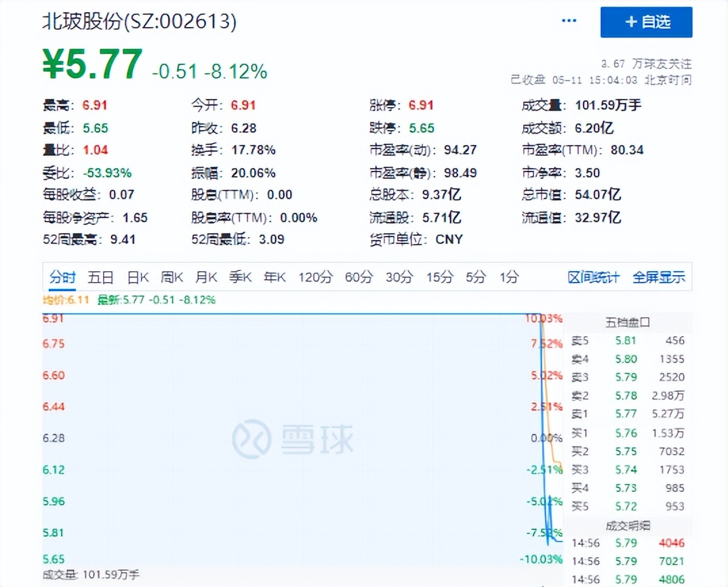Select the 卖4 row at 5.80

click(x=627, y=359)
